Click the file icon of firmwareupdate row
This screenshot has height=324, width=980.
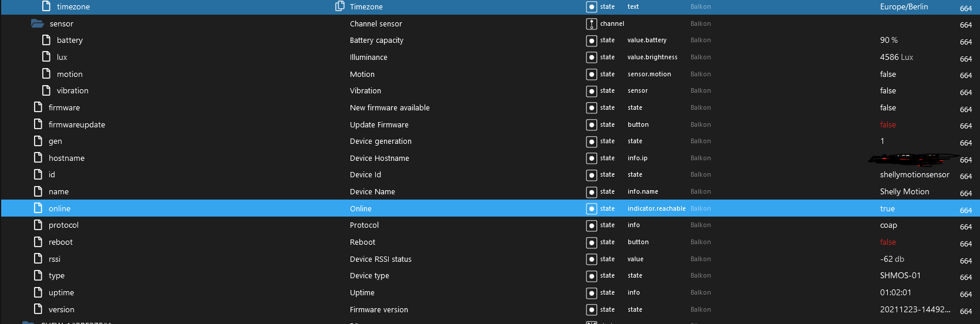click(x=38, y=124)
